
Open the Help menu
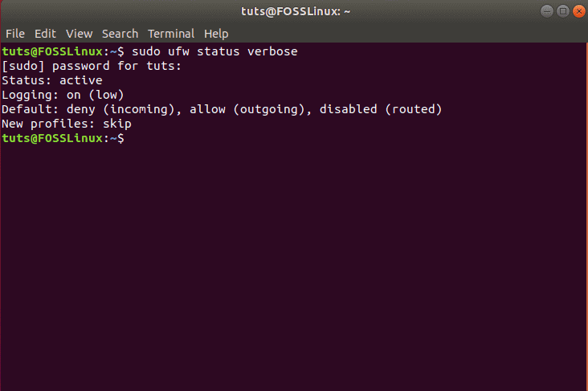pos(216,34)
